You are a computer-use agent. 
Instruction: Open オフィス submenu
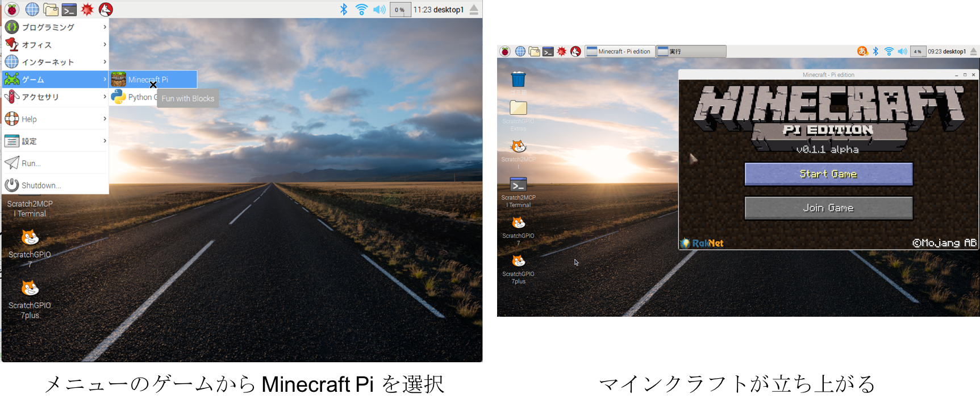pos(56,44)
